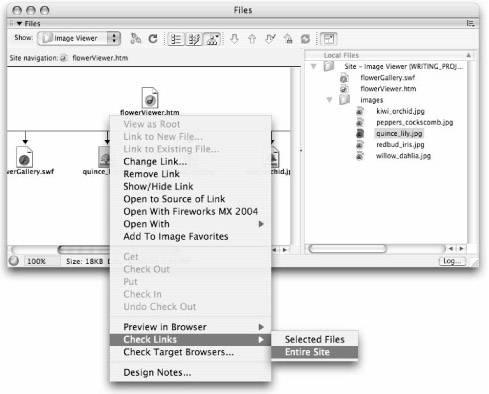
Task: Toggle the Site Files view button
Action: tap(176, 39)
